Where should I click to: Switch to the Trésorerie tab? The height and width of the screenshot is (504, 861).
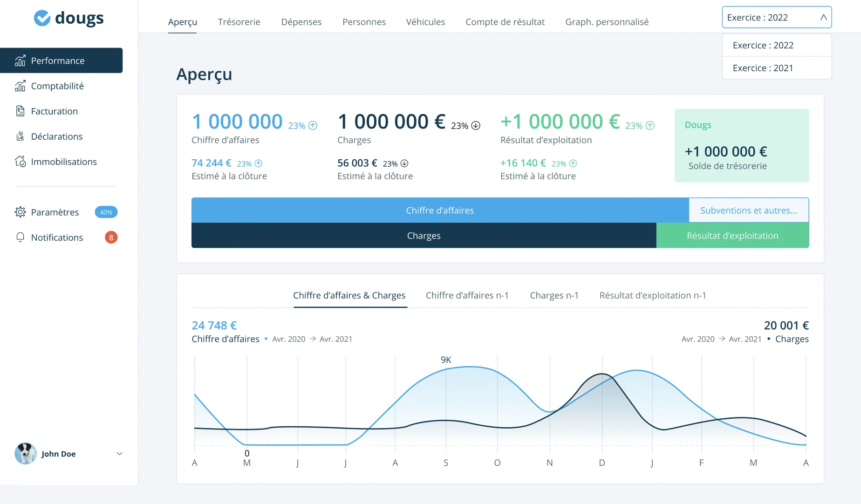[239, 21]
